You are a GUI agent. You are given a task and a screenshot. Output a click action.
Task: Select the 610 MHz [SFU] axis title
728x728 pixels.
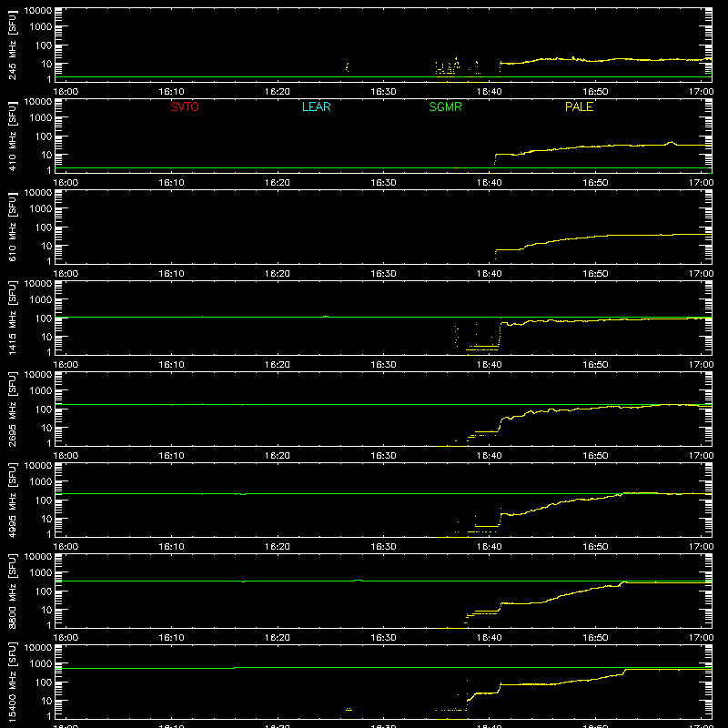coord(13,227)
